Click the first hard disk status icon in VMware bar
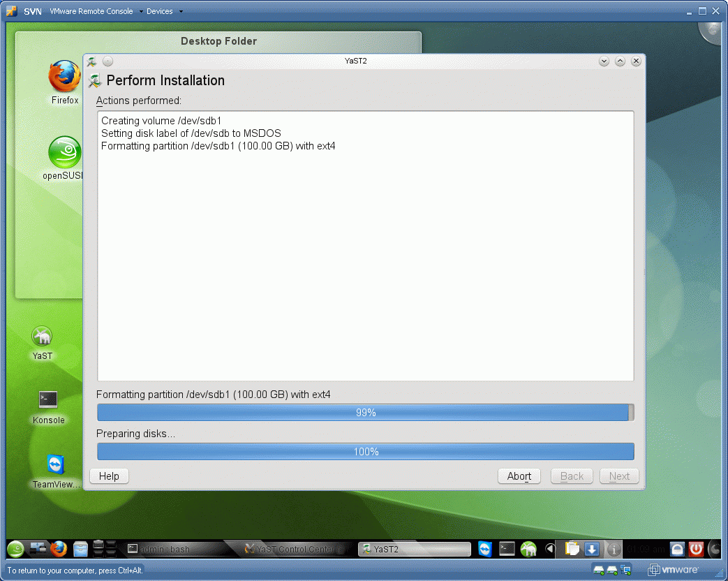This screenshot has width=728, height=581. [x=599, y=571]
